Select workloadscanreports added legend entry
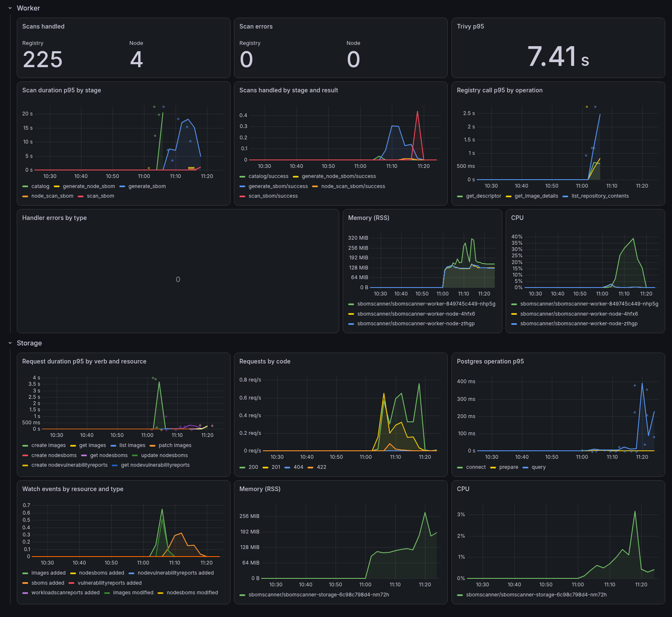 (x=66, y=593)
